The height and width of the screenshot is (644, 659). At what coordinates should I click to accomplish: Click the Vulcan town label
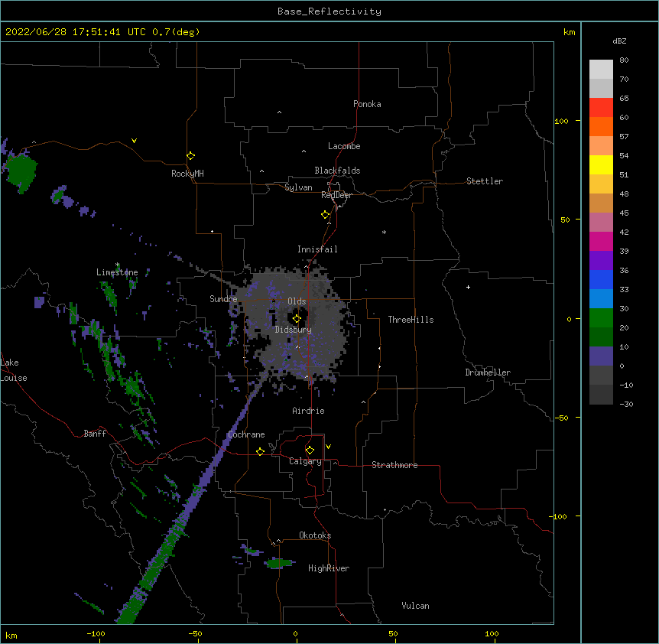(x=415, y=606)
